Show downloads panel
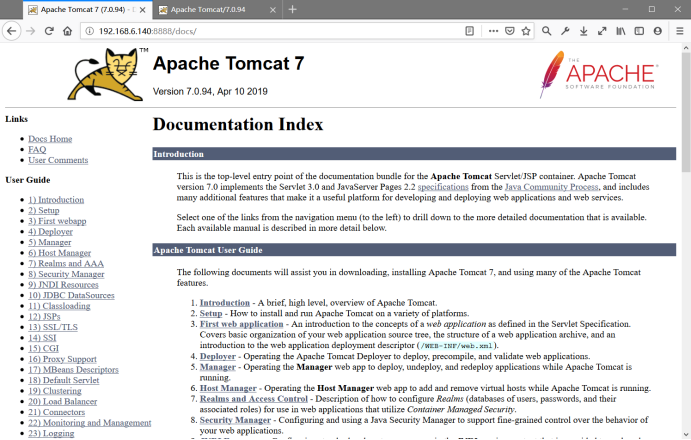 [x=583, y=31]
